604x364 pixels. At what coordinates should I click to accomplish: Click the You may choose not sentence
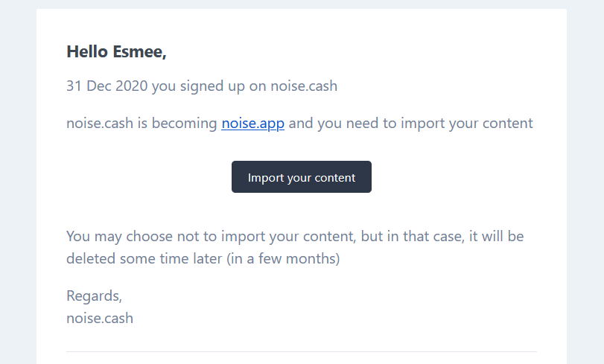tap(295, 247)
